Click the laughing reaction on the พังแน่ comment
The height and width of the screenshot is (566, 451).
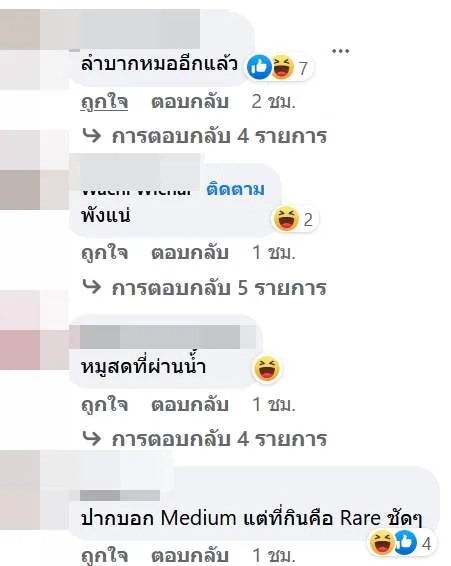coord(286,219)
